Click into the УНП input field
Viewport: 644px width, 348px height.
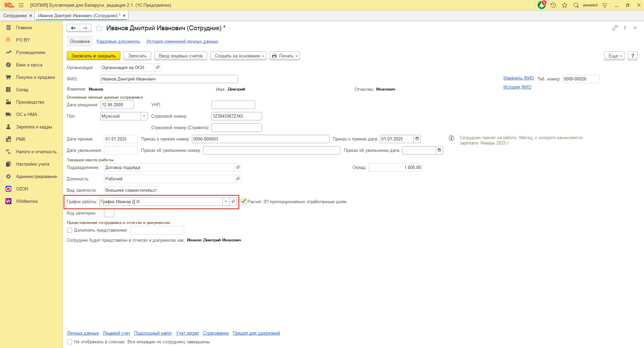[233, 105]
